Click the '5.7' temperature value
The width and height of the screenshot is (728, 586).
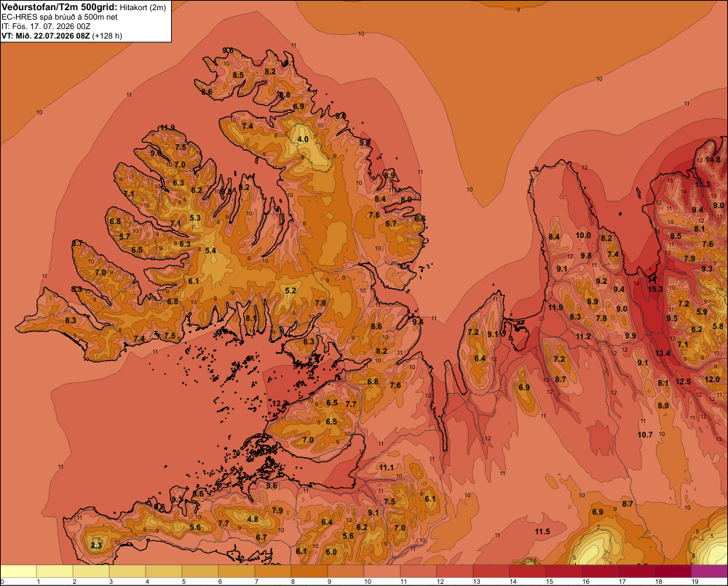124,237
